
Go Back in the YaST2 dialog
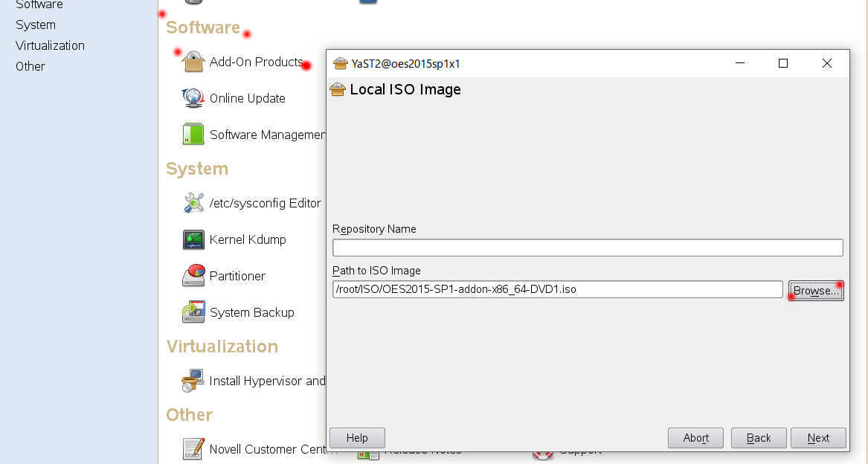(x=759, y=438)
